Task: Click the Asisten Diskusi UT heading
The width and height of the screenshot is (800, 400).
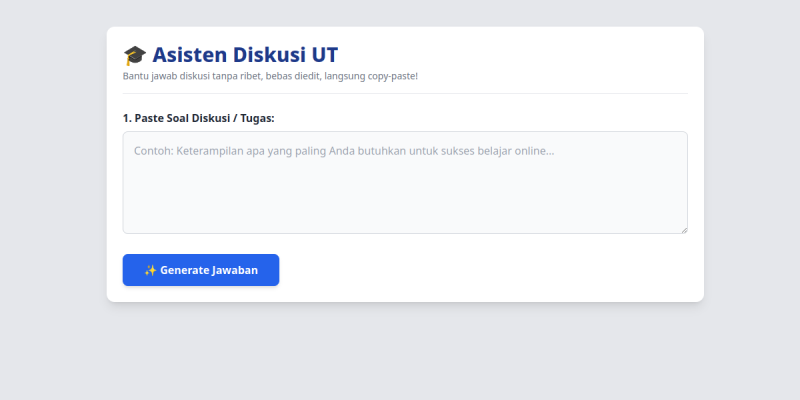Action: click(x=231, y=55)
